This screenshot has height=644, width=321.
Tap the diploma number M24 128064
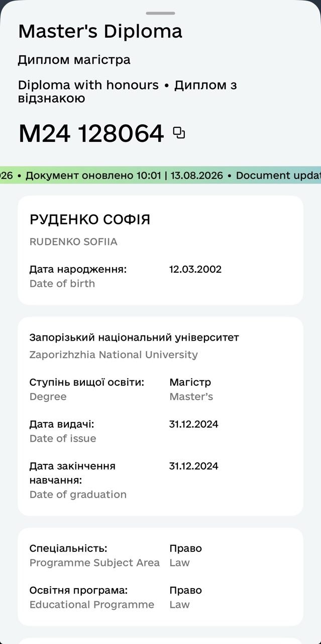point(91,133)
